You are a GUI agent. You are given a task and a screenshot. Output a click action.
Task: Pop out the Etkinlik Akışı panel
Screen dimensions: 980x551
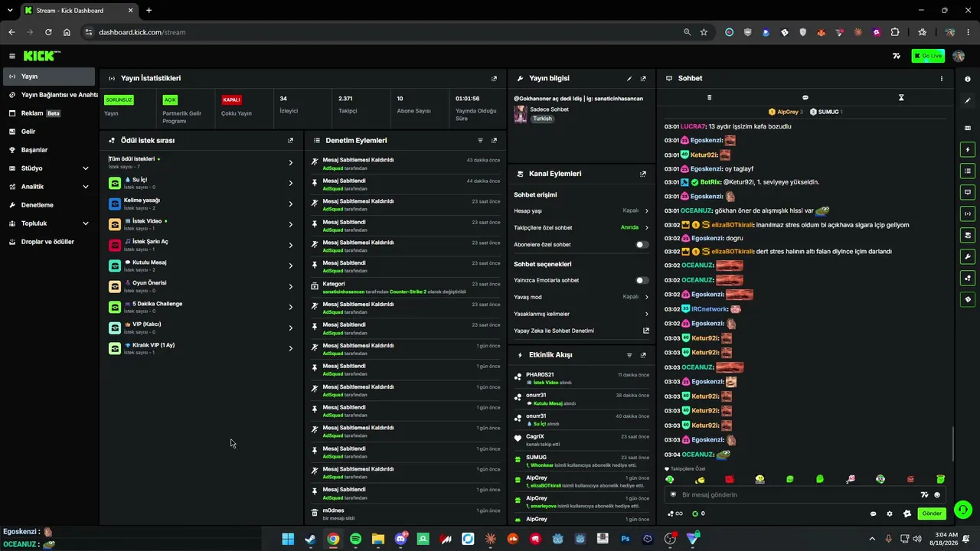(643, 355)
